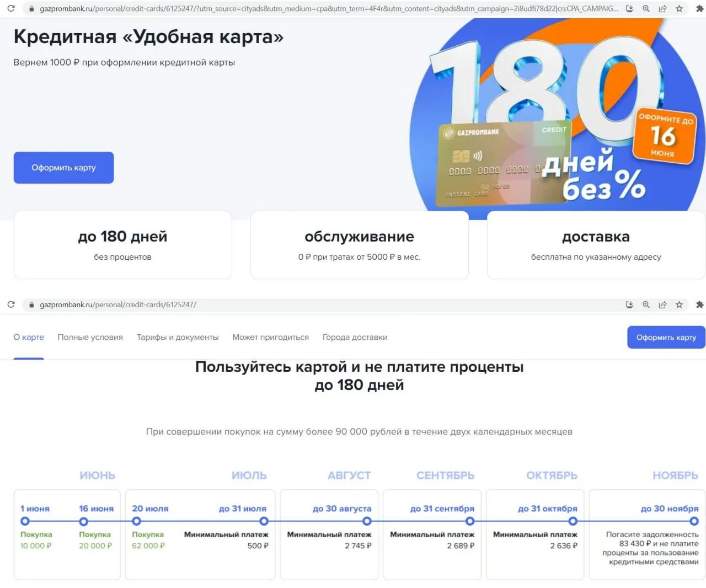
Task: Click the minimum payment value '500 ₽'
Action: click(x=258, y=546)
